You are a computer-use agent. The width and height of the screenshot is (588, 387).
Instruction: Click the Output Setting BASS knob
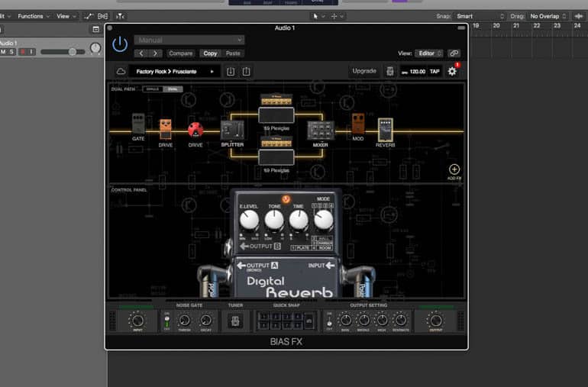(345, 321)
